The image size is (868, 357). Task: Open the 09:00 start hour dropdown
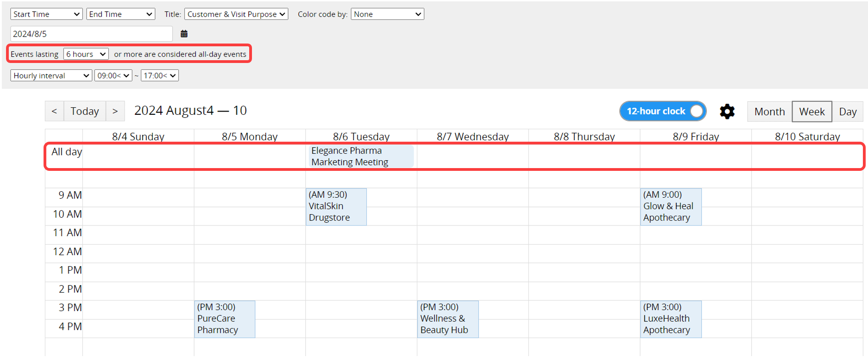point(113,75)
